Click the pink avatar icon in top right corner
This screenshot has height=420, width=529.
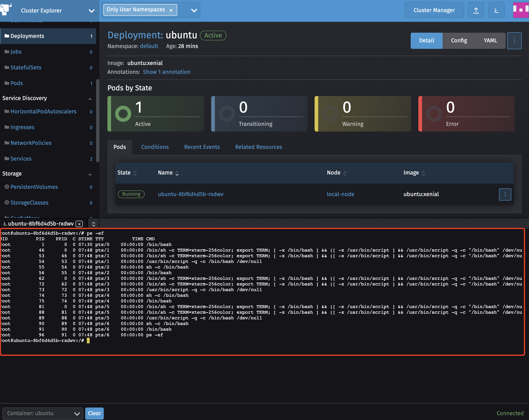520,10
